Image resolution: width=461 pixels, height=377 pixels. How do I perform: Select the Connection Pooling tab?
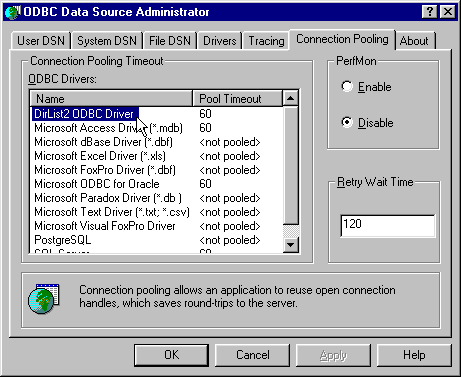[x=342, y=39]
